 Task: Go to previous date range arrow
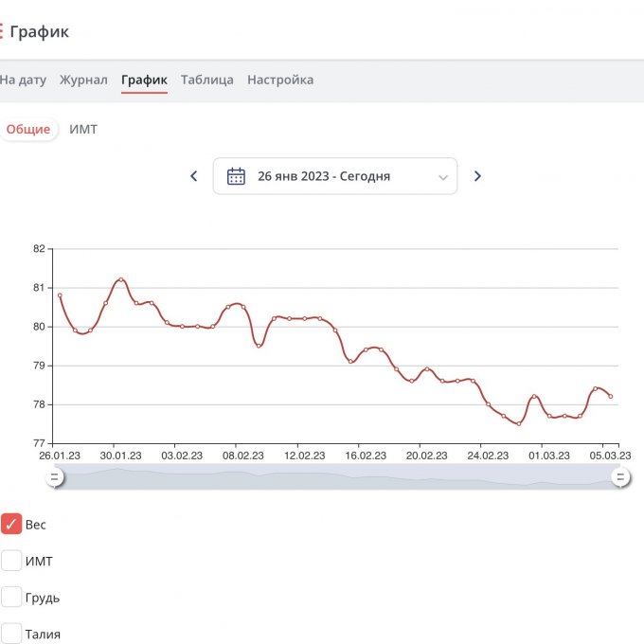(194, 176)
